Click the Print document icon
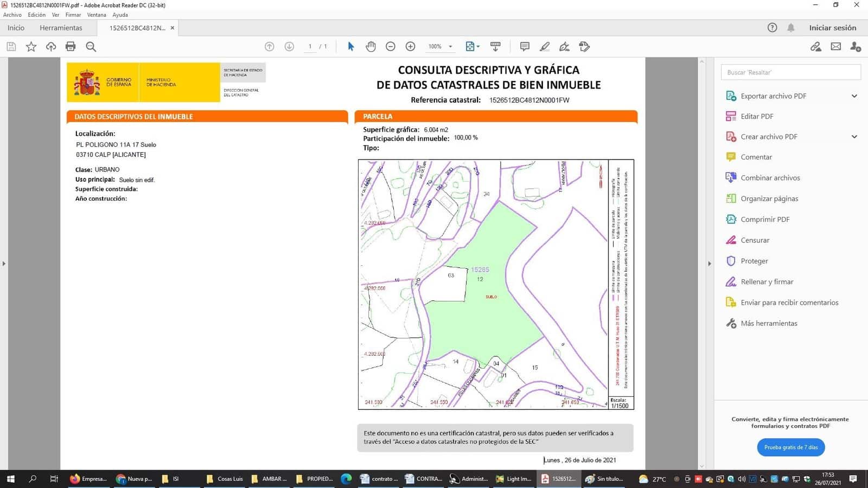The height and width of the screenshot is (488, 868). pos(70,47)
